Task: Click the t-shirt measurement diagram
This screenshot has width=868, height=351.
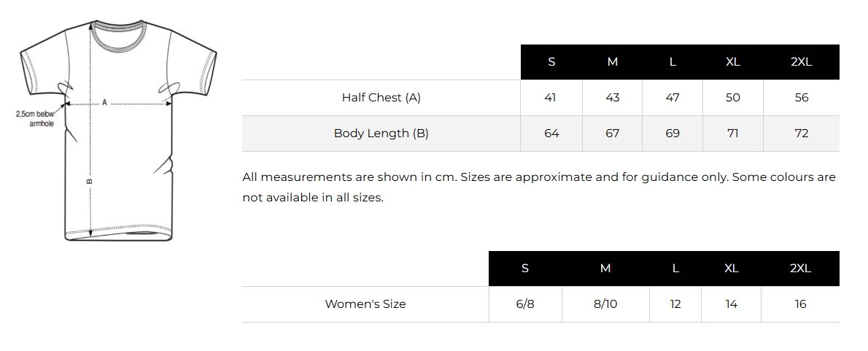Action: [119, 131]
